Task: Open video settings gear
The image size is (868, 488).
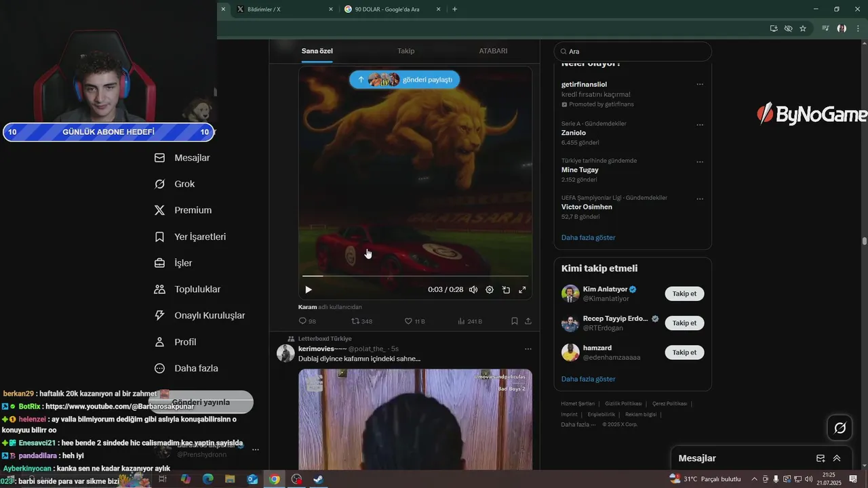Action: pos(490,289)
